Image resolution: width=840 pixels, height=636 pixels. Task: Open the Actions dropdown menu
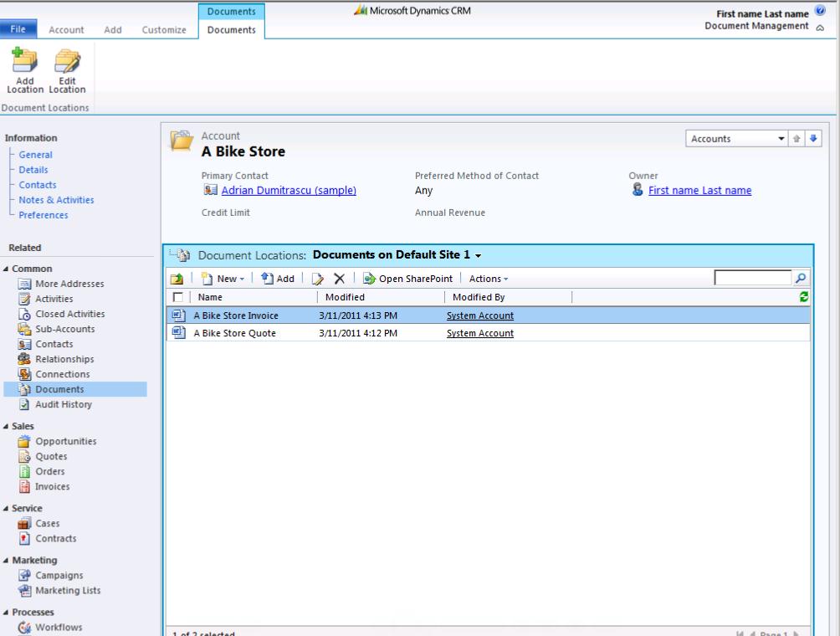[x=489, y=278]
